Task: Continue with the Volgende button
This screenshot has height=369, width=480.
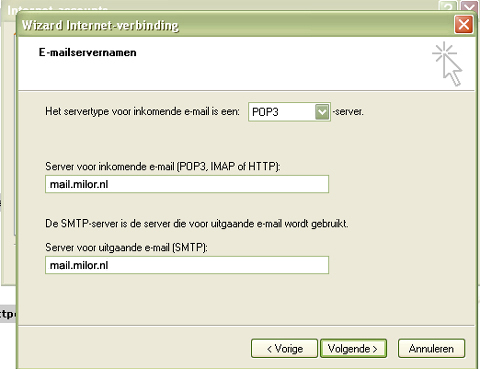Action: (353, 349)
